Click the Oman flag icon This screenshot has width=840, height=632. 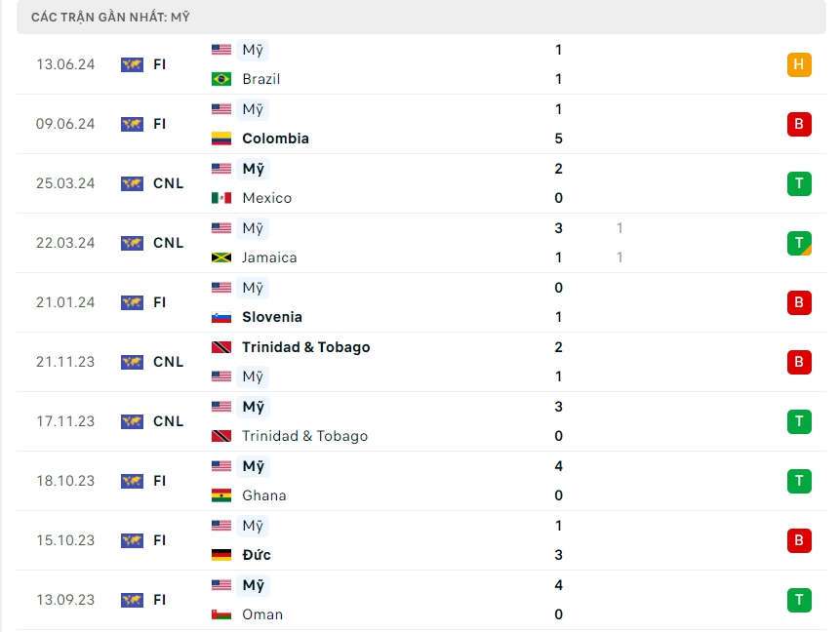coord(221,614)
